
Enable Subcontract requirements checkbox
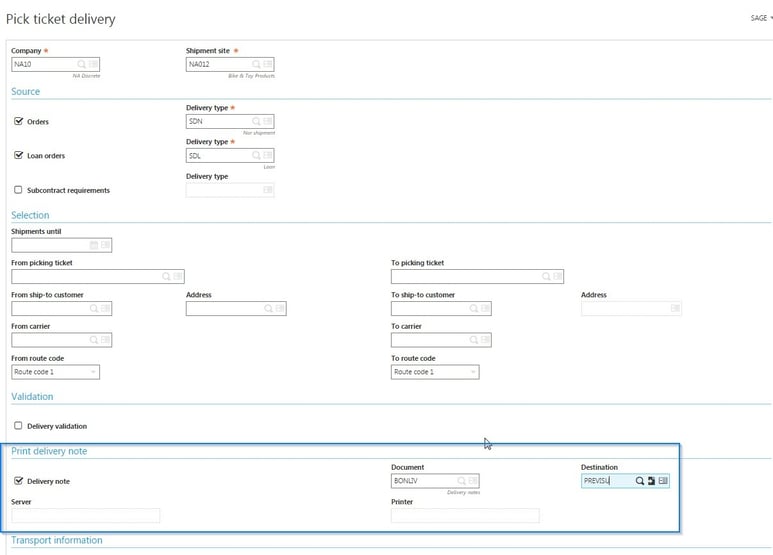click(18, 190)
